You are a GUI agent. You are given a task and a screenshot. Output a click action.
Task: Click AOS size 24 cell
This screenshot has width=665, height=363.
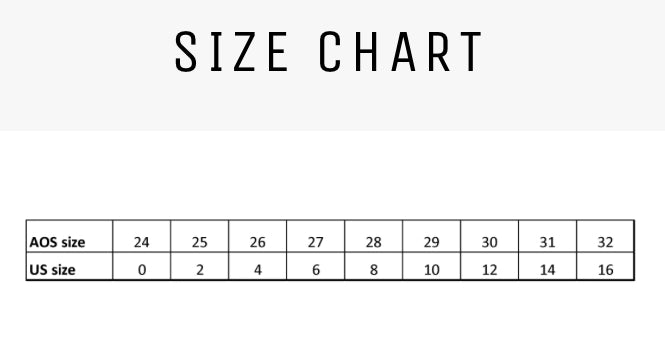[142, 236]
